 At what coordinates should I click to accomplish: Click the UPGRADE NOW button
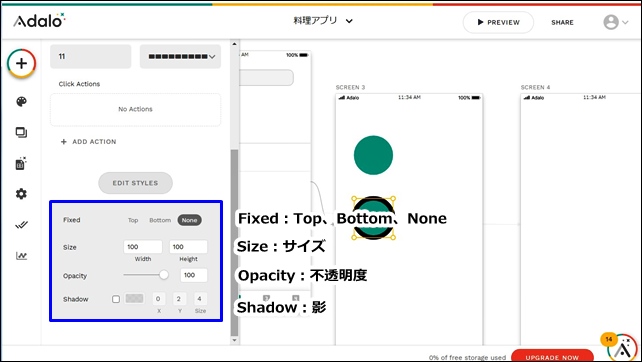coord(552,356)
